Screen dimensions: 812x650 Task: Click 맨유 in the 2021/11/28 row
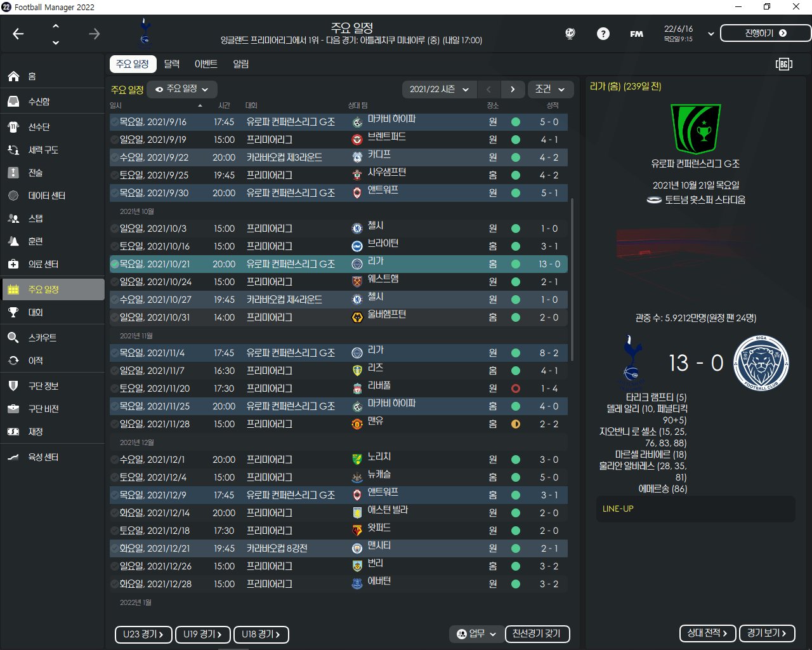(x=376, y=421)
